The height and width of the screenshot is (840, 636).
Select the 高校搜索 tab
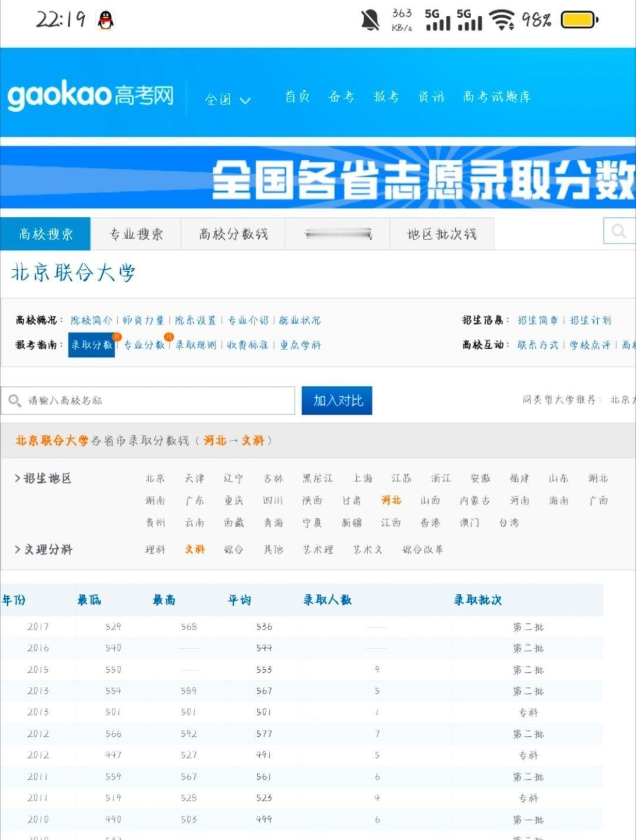(45, 234)
